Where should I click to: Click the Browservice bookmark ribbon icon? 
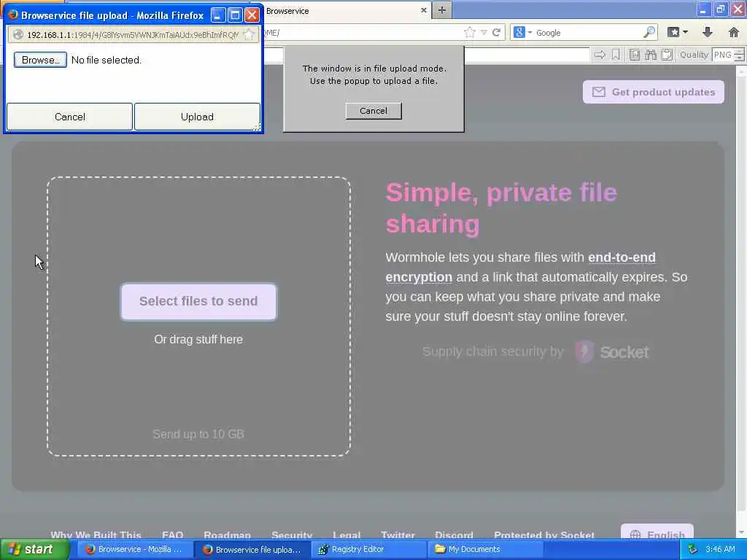coord(616,55)
